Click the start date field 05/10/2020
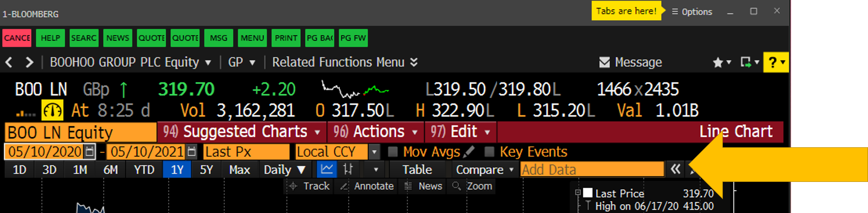868x213 pixels. 44,152
